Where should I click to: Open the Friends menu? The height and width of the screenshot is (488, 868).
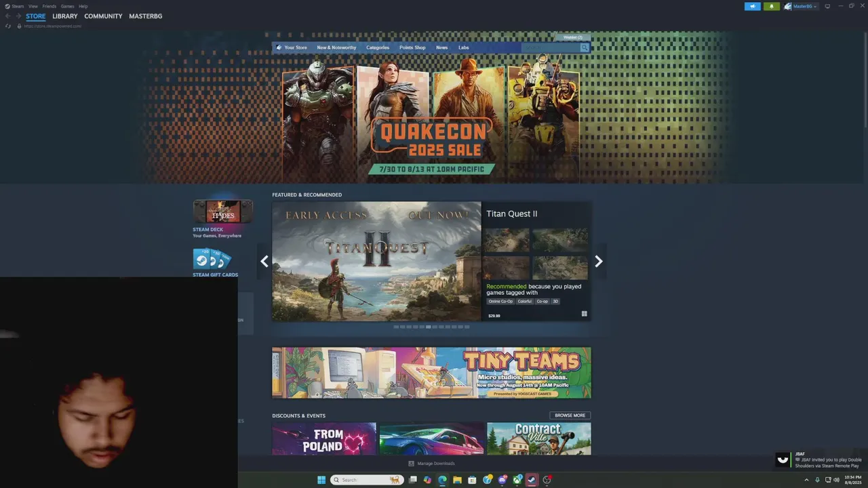(x=50, y=6)
